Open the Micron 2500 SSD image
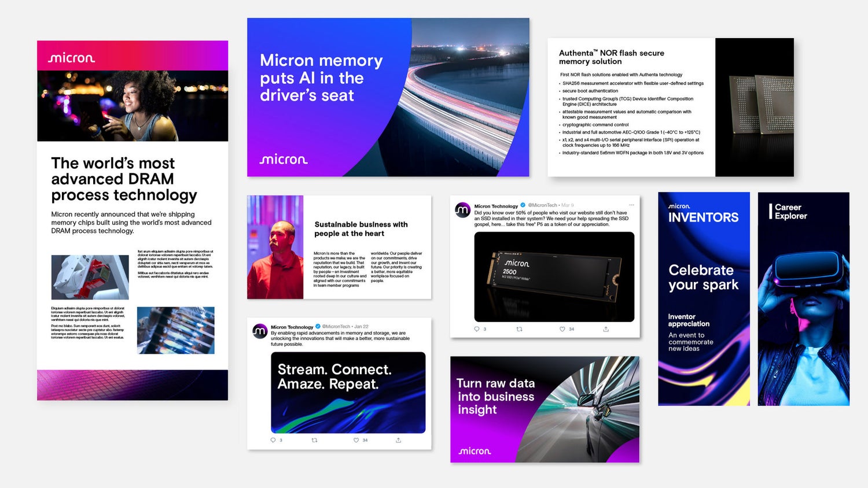The height and width of the screenshot is (488, 868). coord(554,277)
